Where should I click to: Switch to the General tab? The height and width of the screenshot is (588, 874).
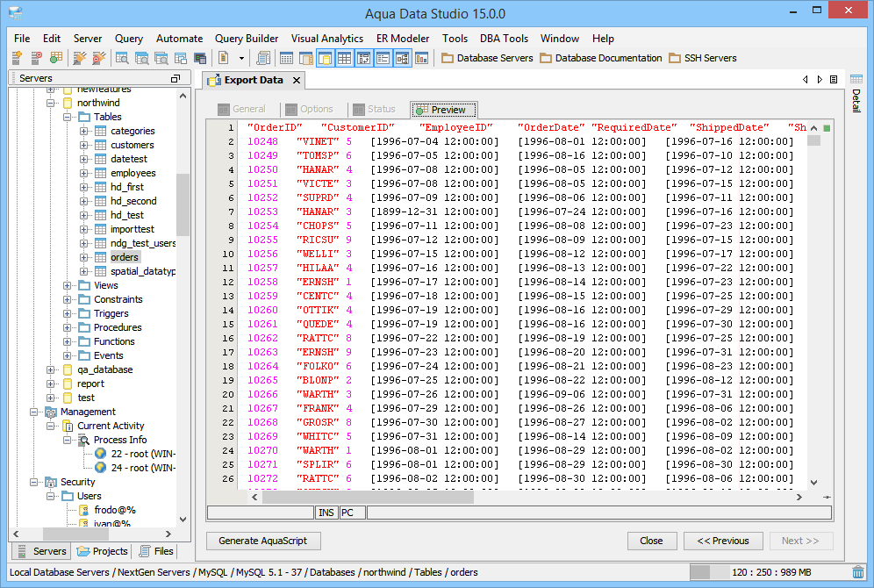[x=242, y=109]
